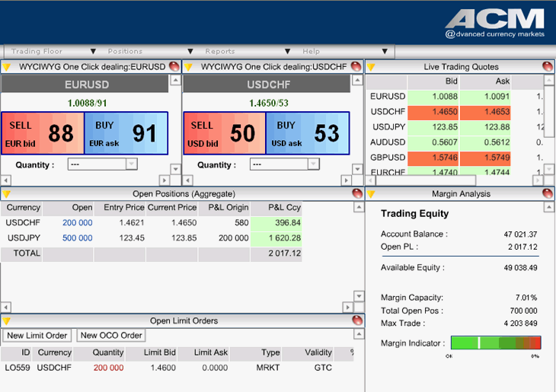Screen dimensions: 556x392
Task: Sell USDCHF at bid 50
Action: tap(225, 133)
